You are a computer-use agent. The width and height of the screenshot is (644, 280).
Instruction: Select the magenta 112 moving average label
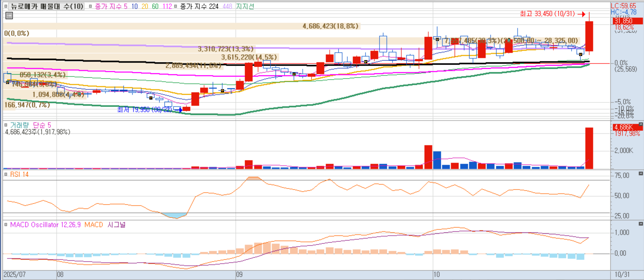coord(167,6)
